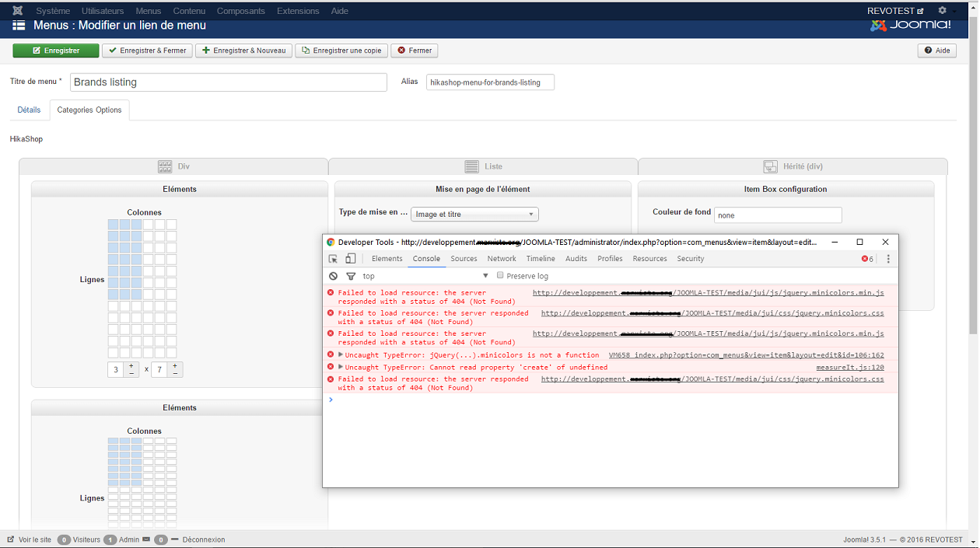
Task: Switch to the Elements tab in DevTools
Action: (387, 259)
